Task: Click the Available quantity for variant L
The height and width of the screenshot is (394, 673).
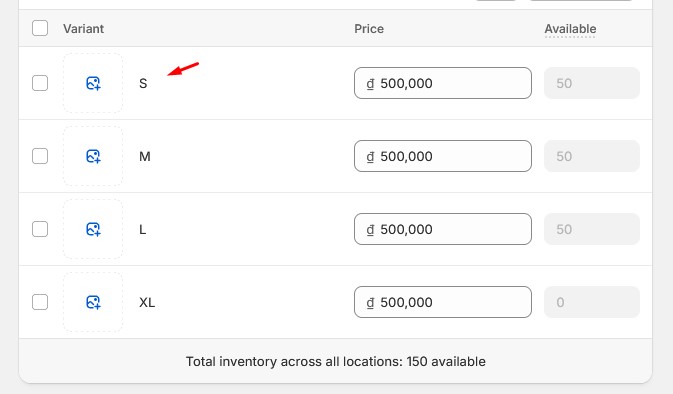Action: coord(592,229)
